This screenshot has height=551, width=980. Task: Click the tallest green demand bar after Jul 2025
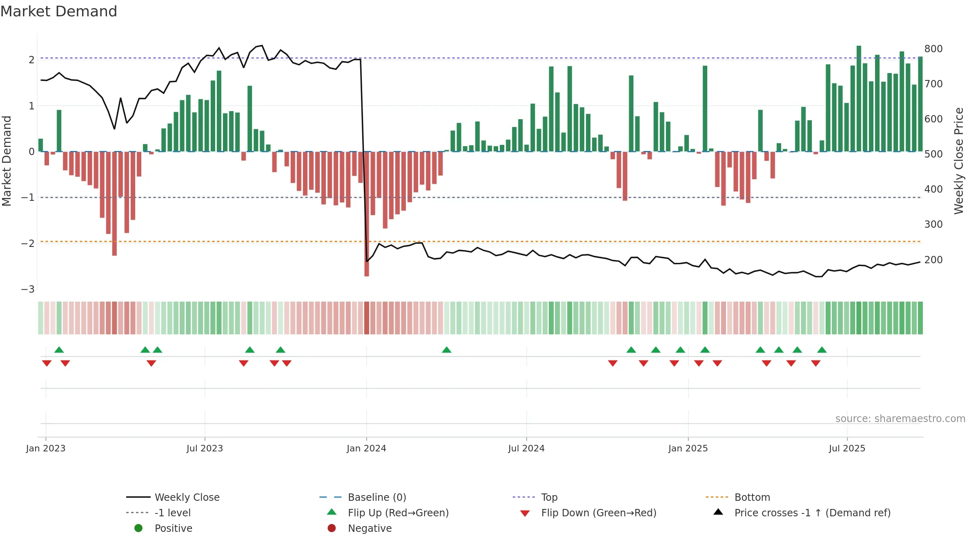coord(859,98)
